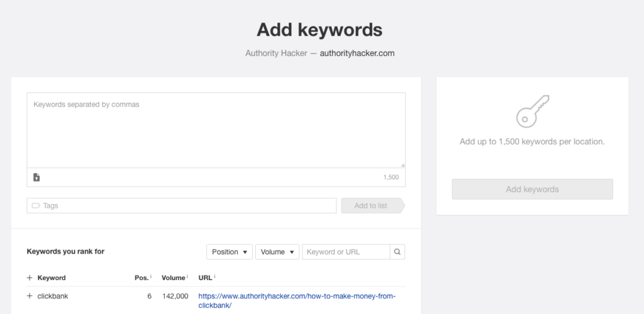Click the Add to list button
Viewport: 644px width, 314px height.
(373, 206)
